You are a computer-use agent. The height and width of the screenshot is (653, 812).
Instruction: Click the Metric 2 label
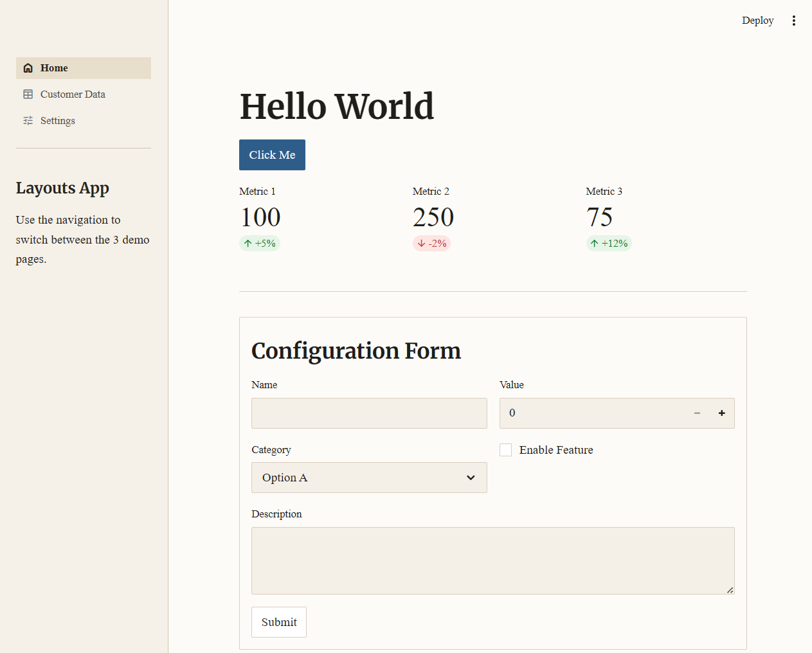[x=431, y=192]
